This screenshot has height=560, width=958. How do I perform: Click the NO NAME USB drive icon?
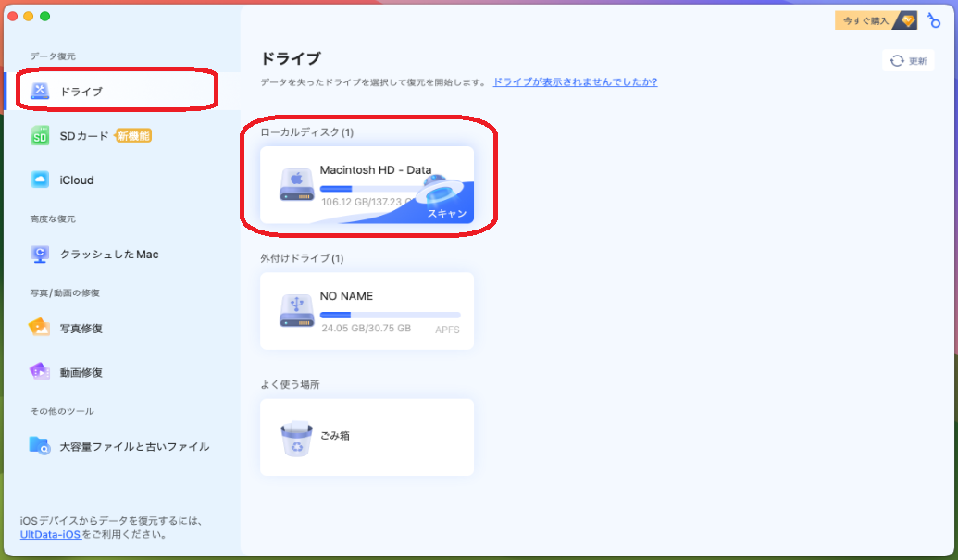point(297,311)
